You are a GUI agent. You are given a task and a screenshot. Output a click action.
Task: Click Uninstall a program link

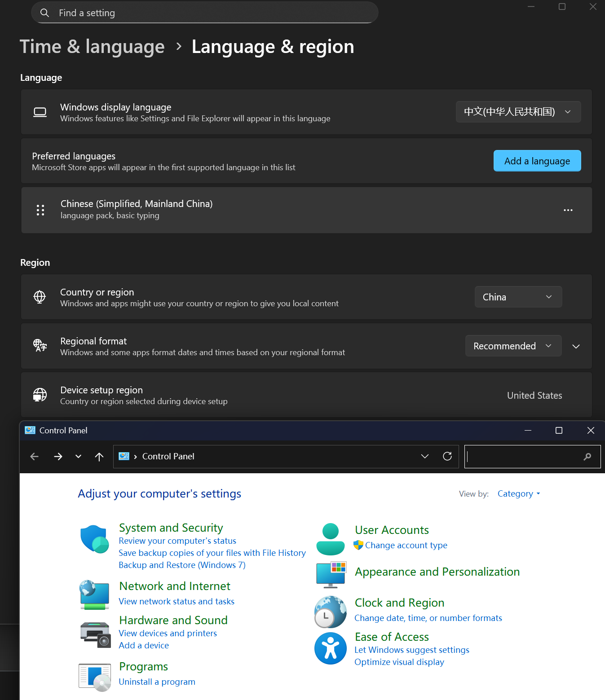pyautogui.click(x=157, y=682)
